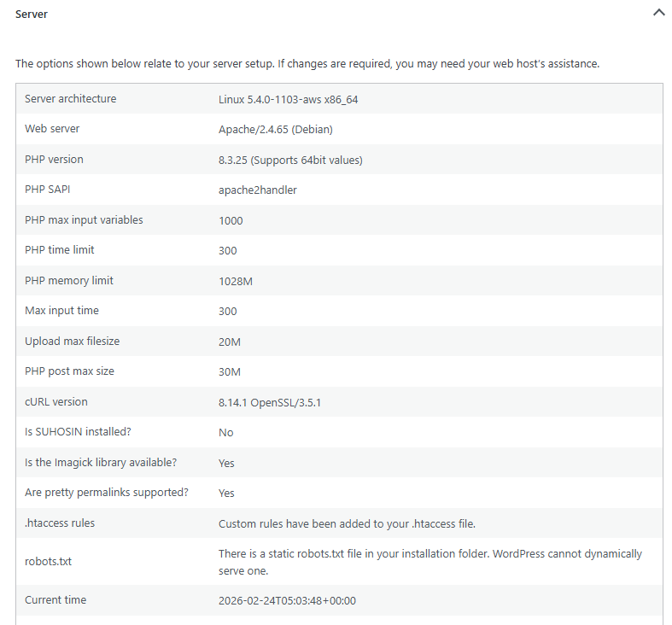
Task: Click the Imagick library available row label
Action: pyautogui.click(x=101, y=463)
